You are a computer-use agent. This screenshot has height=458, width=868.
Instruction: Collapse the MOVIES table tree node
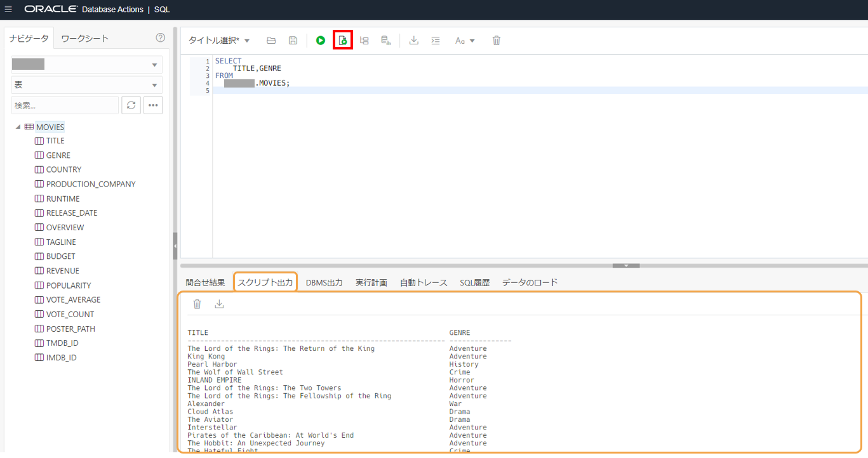coord(19,126)
